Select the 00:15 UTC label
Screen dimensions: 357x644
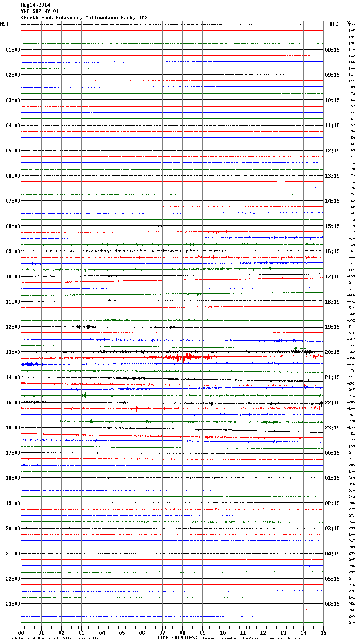pos(332,453)
